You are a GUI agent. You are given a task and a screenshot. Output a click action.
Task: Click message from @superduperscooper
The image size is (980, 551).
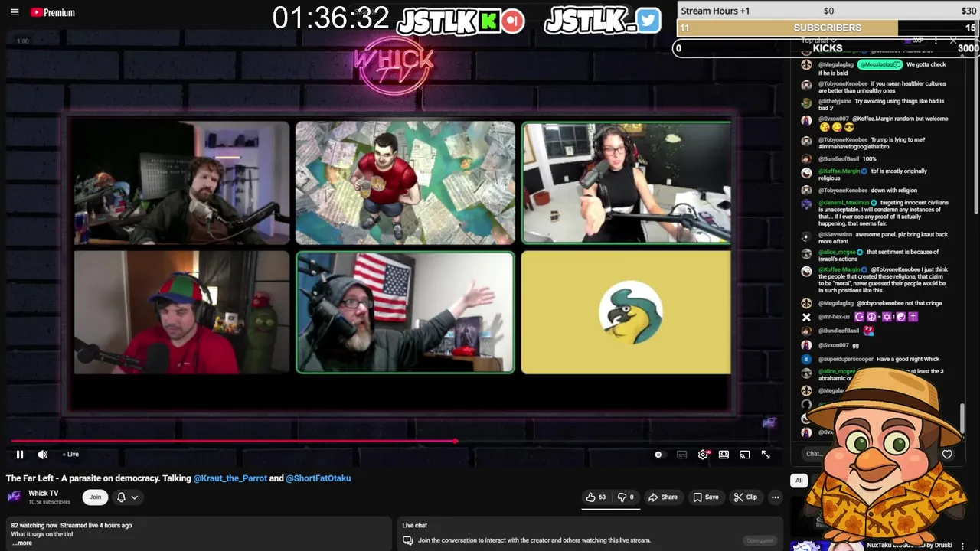878,359
